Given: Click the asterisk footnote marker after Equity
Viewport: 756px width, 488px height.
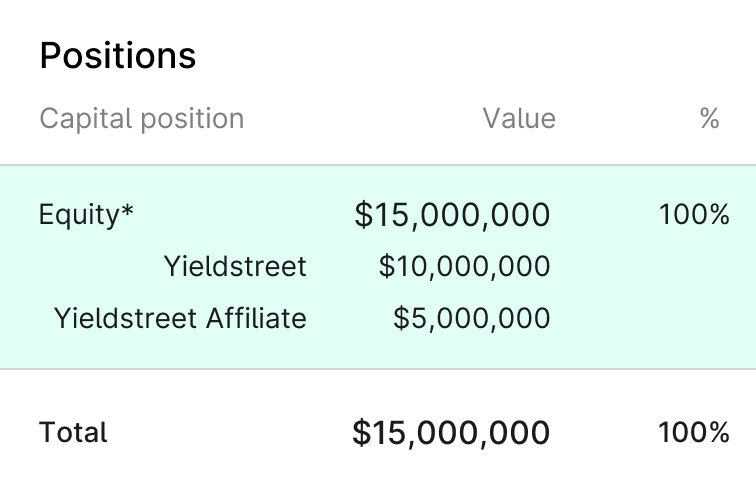Looking at the screenshot, I should 127,211.
